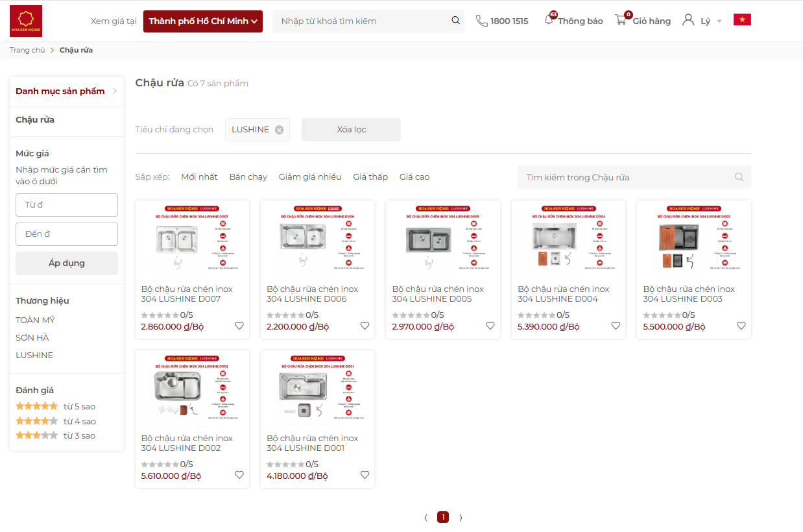Remove the LUSHINE filter chip
Screen dimensions: 803x532
point(279,130)
